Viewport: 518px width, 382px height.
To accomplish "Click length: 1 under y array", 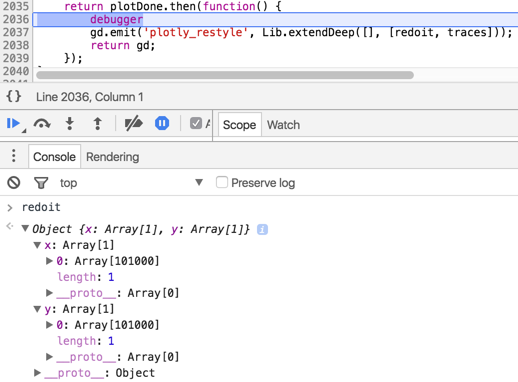I will point(86,341).
